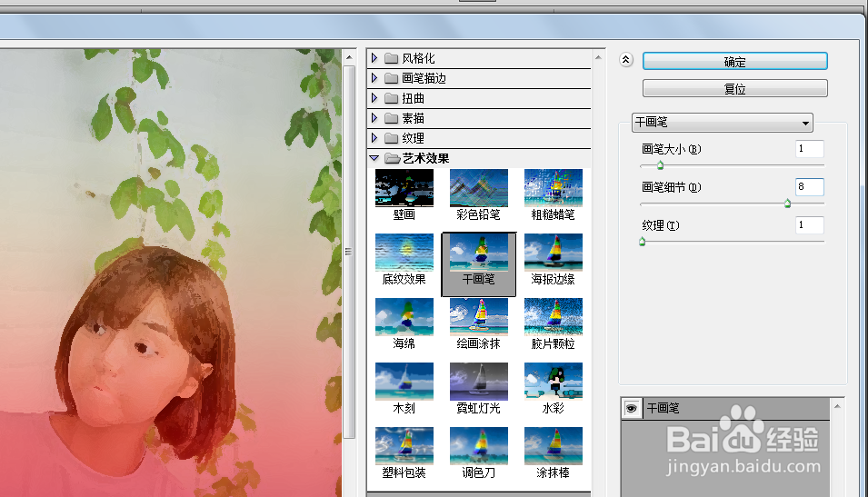Click the 复位 button
The height and width of the screenshot is (497, 868).
pyautogui.click(x=734, y=88)
